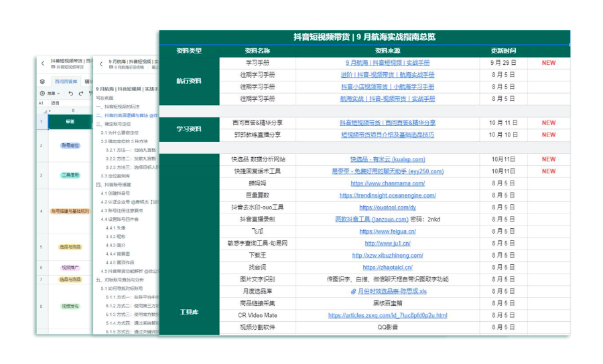Open the 抖音小店视频带货｜小航海学习手册 link

point(388,87)
